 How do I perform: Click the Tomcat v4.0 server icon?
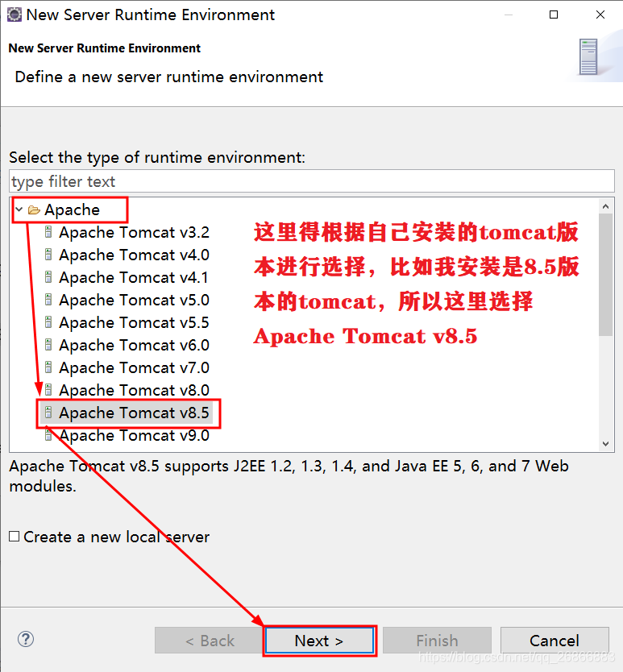(x=48, y=255)
